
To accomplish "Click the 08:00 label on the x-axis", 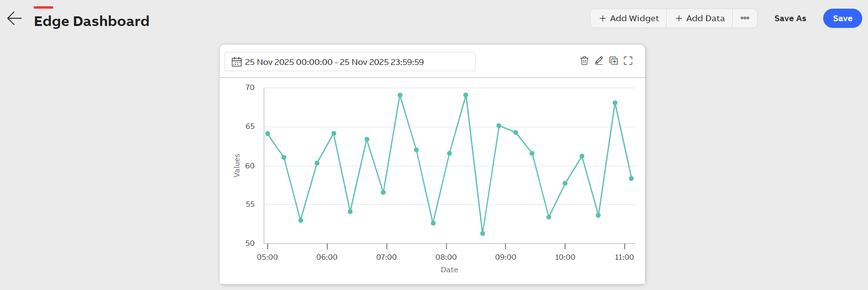I will point(446,257).
